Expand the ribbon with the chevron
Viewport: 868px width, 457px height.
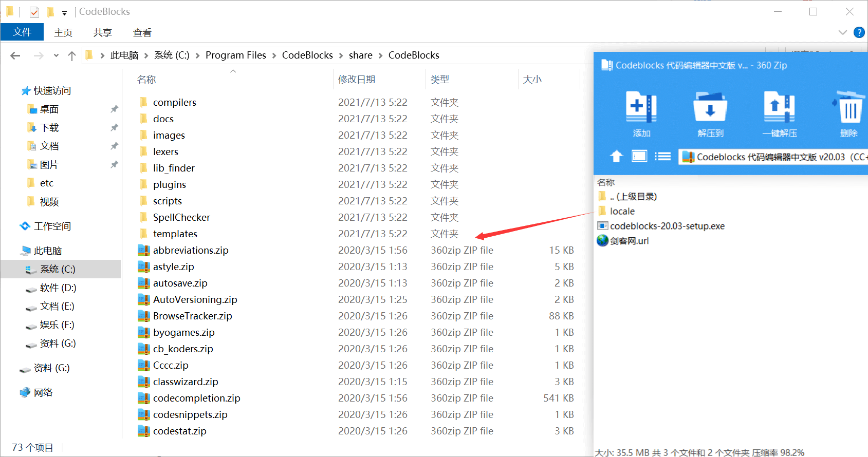tap(843, 32)
